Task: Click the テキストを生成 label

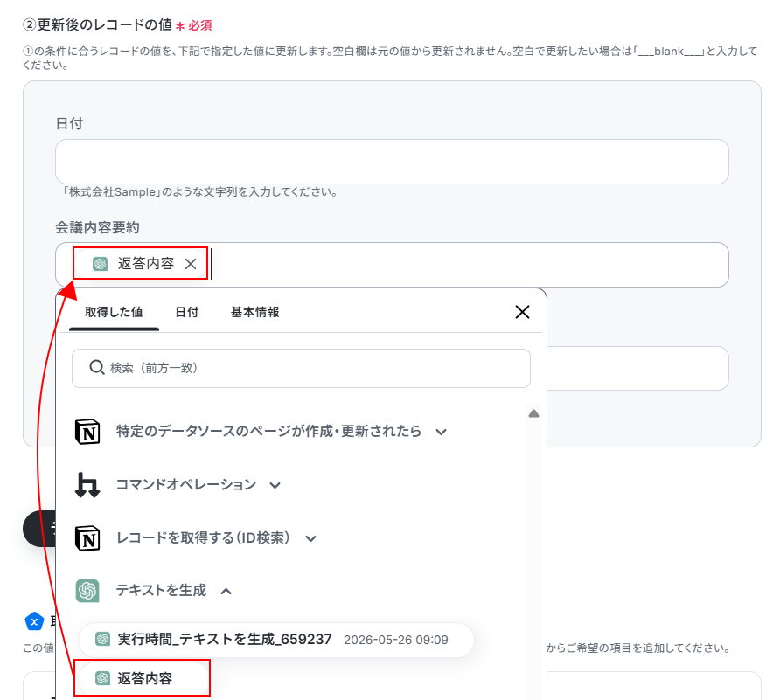Action: 161,591
